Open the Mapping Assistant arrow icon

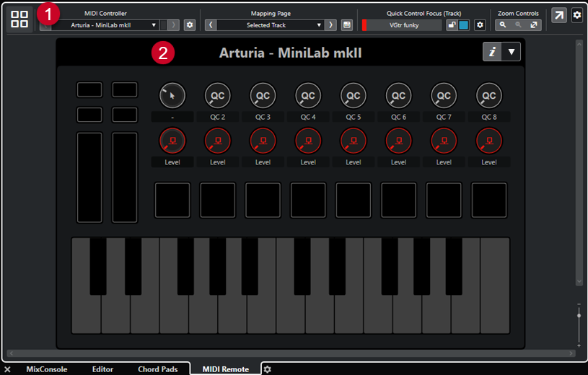(x=559, y=15)
